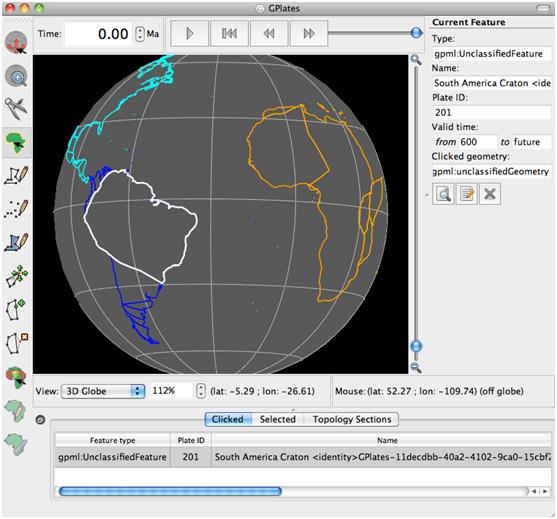Image resolution: width=557 pixels, height=519 pixels.
Task: Open the Topology Sections tab
Action: (x=352, y=419)
